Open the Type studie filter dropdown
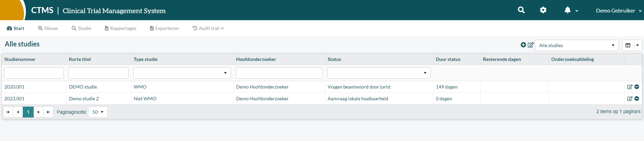 (x=182, y=73)
